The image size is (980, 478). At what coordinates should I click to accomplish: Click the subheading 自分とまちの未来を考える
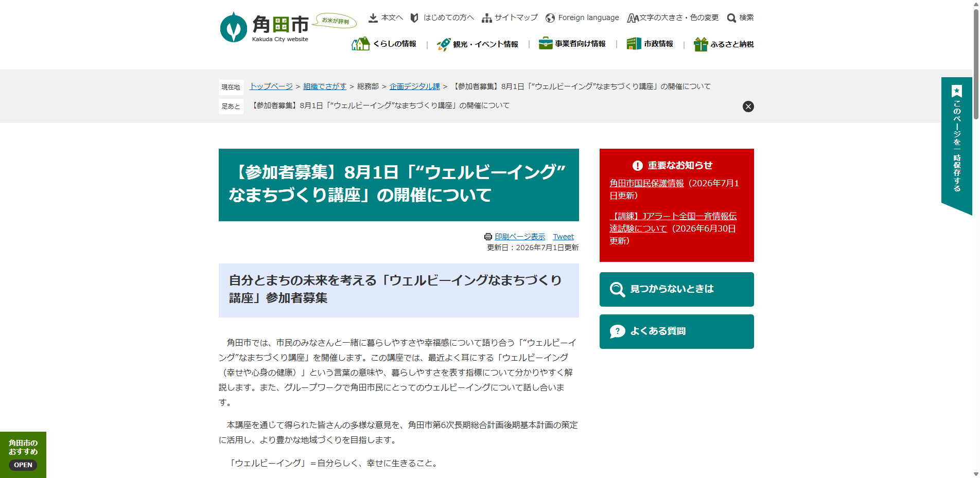(x=398, y=290)
